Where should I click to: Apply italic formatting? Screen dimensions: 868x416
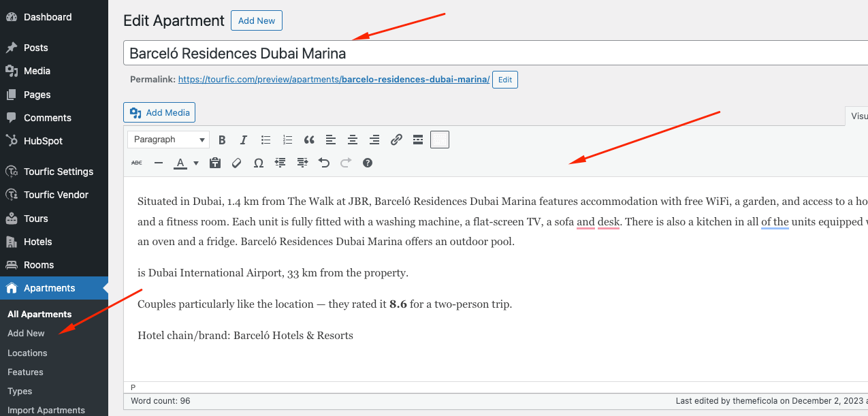(x=244, y=140)
